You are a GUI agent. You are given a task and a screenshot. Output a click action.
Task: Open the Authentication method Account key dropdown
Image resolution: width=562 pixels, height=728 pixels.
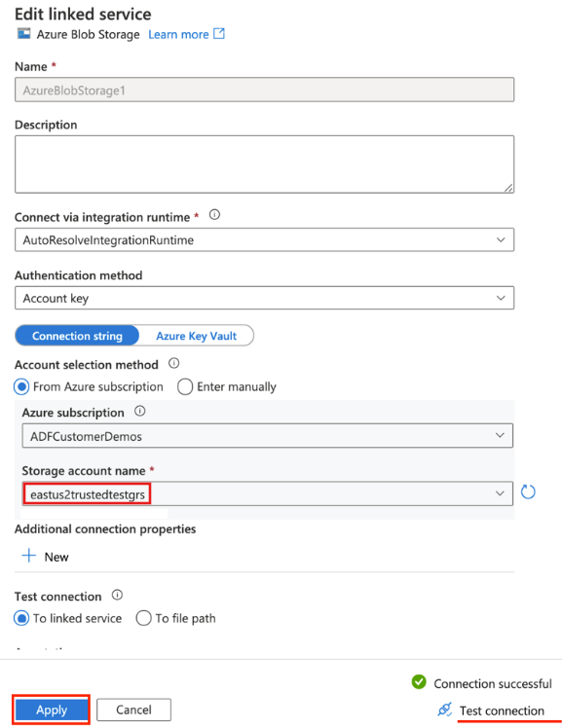tap(264, 298)
